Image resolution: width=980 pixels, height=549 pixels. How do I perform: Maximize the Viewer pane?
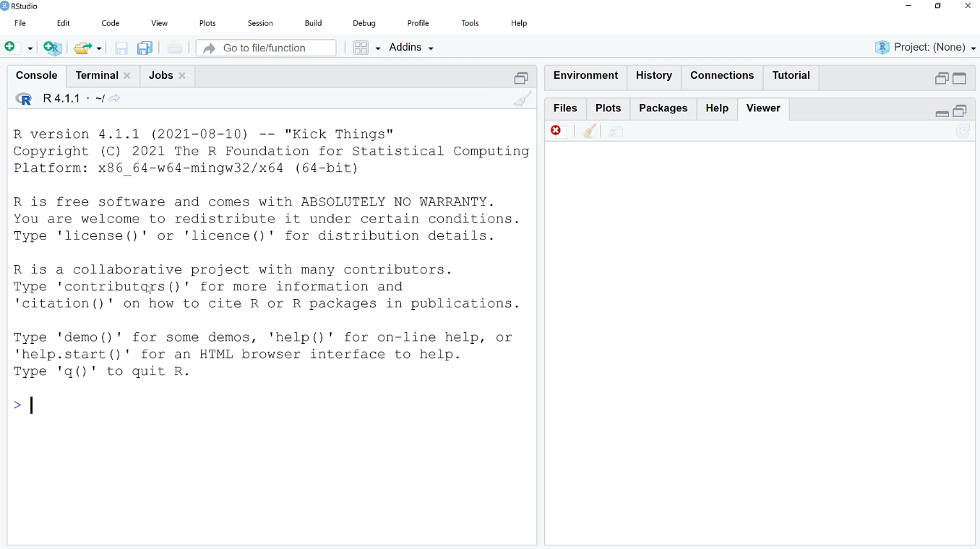coord(960,111)
